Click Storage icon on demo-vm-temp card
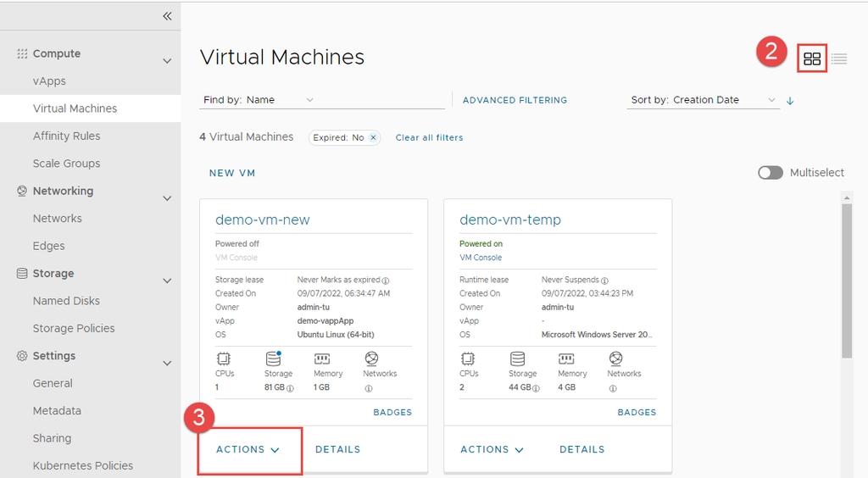Viewport: 868px width, 478px height. (517, 358)
